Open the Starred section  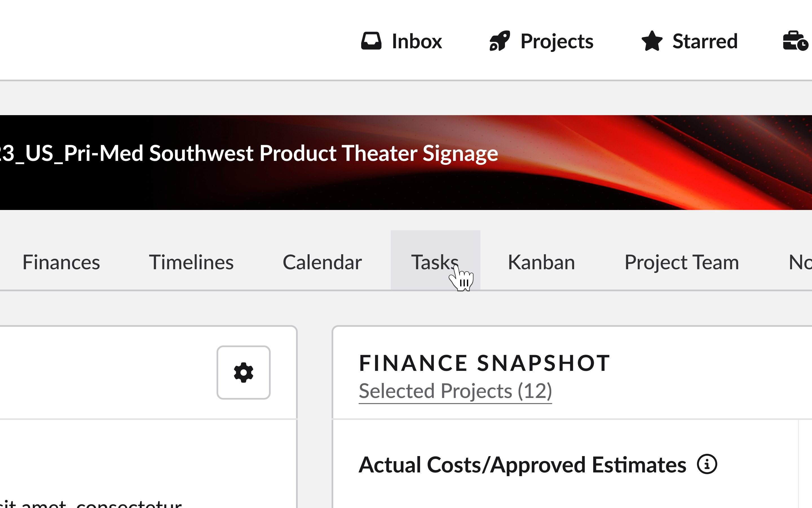point(689,41)
